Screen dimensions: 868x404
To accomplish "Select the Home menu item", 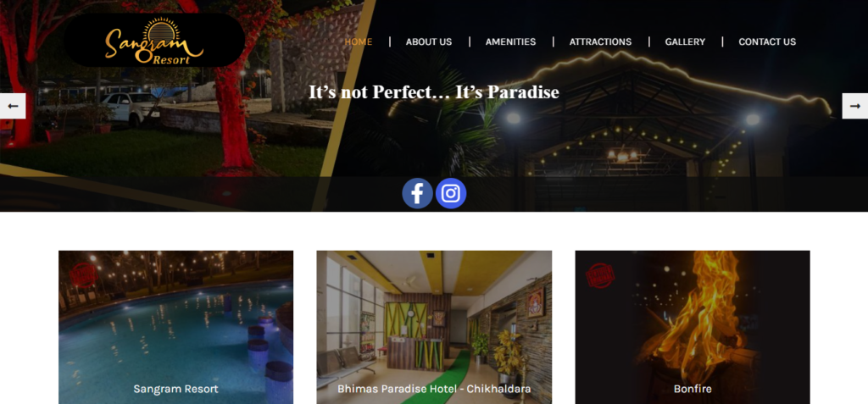I will click(359, 42).
